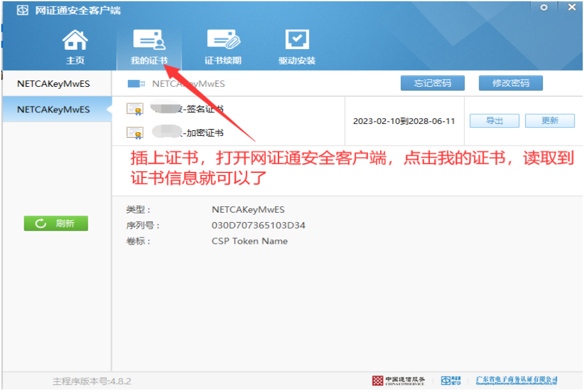The image size is (584, 392).
Task: Click the 驱动安装 driver install icon
Action: 296,41
